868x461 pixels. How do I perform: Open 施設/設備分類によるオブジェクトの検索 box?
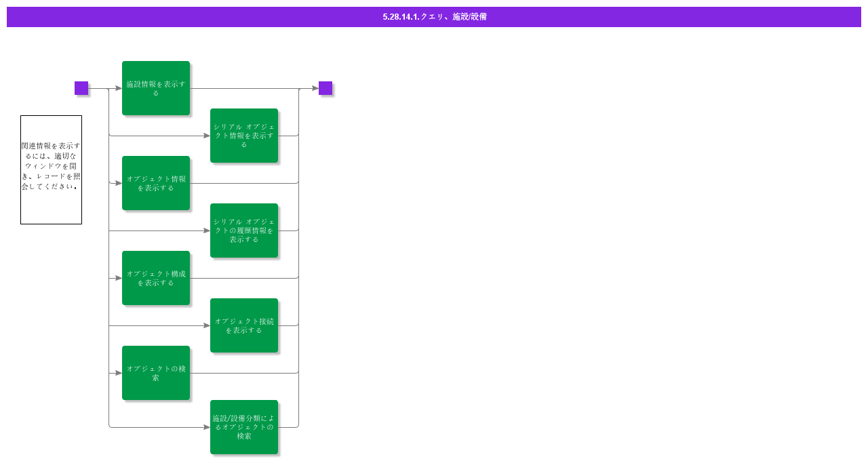(x=244, y=427)
